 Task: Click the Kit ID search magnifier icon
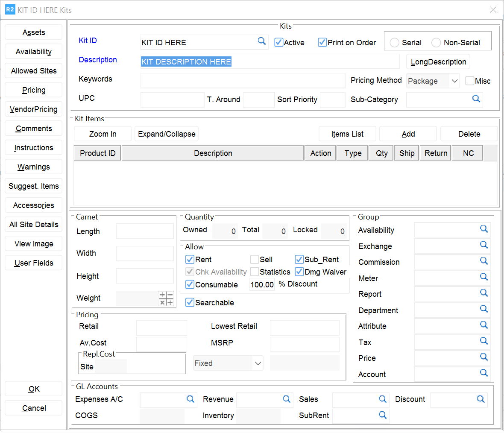pyautogui.click(x=261, y=41)
